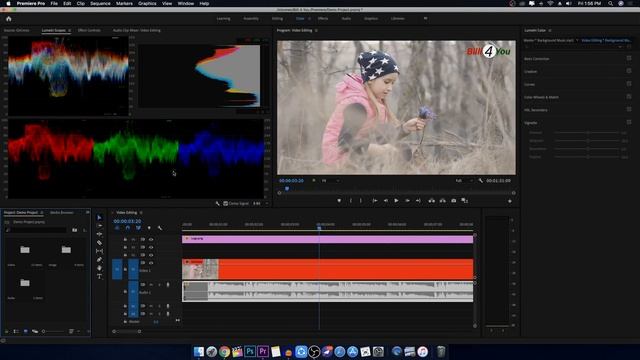Step forward one frame in Program monitor
640x360 pixels.
[x=407, y=201]
